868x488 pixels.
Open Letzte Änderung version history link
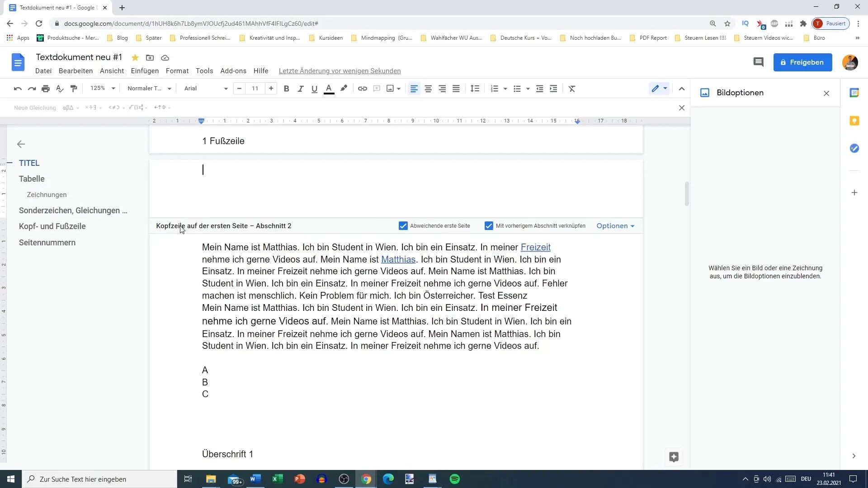[x=340, y=71]
